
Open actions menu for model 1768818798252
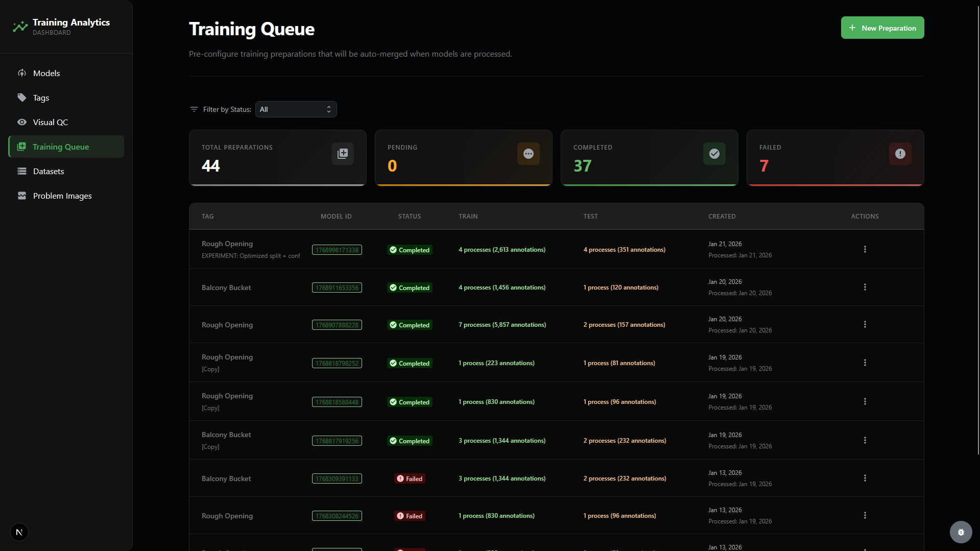865,363
